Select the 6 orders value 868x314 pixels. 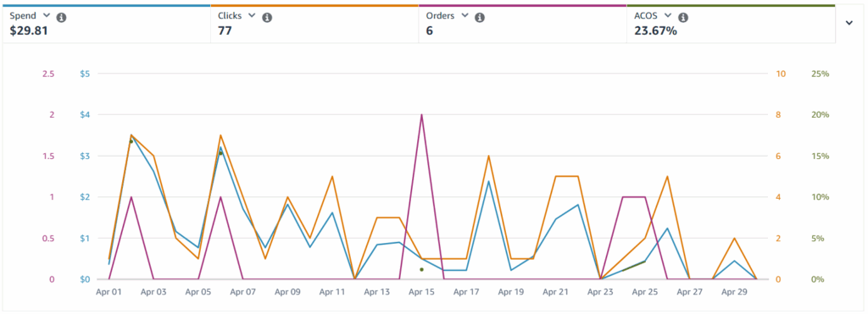point(429,31)
